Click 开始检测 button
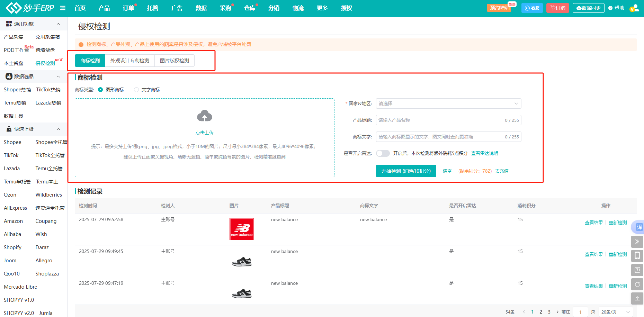 pyautogui.click(x=406, y=171)
